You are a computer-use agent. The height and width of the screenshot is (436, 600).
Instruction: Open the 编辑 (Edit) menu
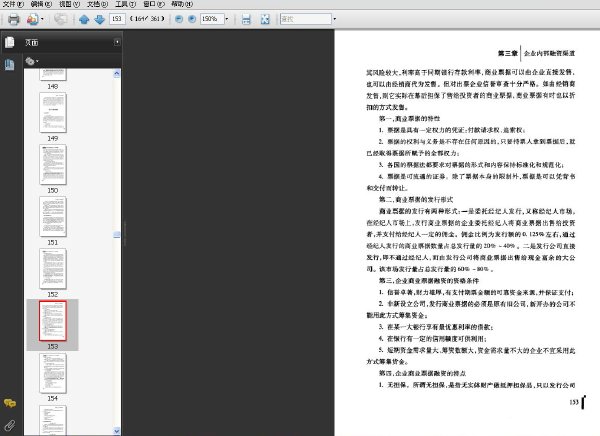pos(41,4)
